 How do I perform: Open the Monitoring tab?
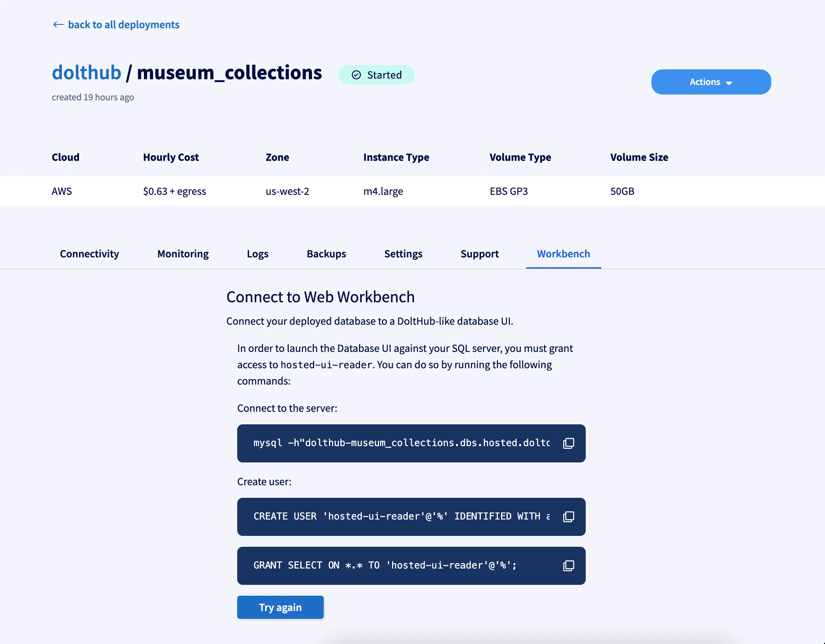point(183,254)
